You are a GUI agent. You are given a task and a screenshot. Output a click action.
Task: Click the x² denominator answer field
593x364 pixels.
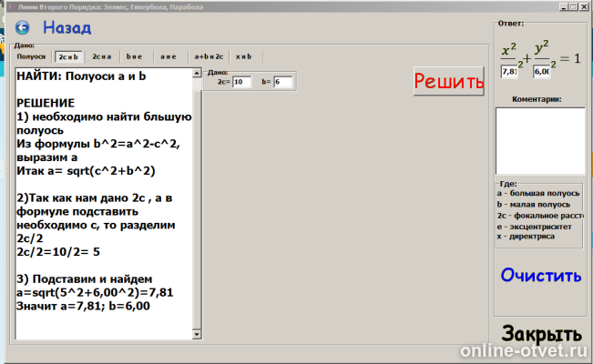tap(509, 72)
